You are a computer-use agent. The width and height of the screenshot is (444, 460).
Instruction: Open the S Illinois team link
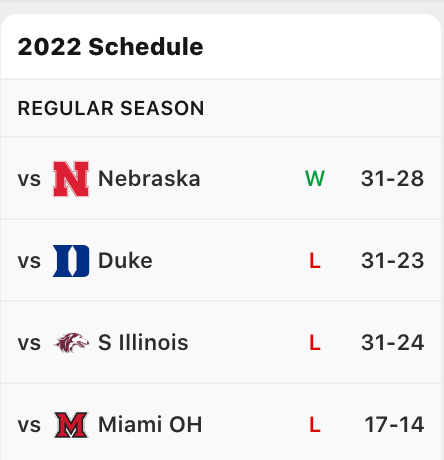pos(143,343)
